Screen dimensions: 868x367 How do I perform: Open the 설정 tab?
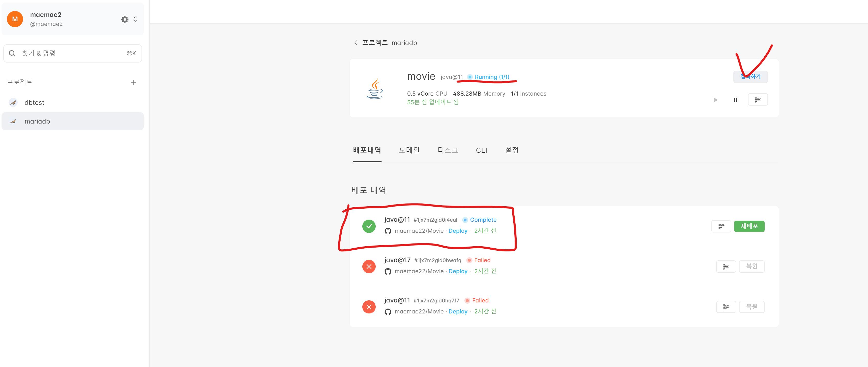511,150
